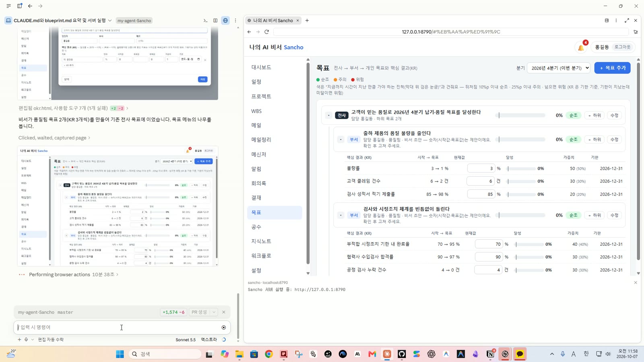This screenshot has height=362, width=644.
Task: Reload the embedded browser page
Action: 266,32
